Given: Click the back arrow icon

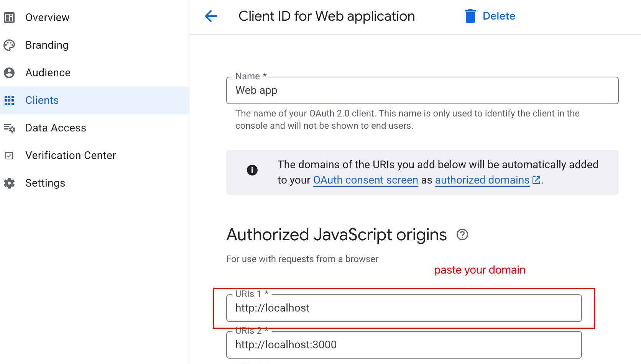Looking at the screenshot, I should tap(211, 16).
